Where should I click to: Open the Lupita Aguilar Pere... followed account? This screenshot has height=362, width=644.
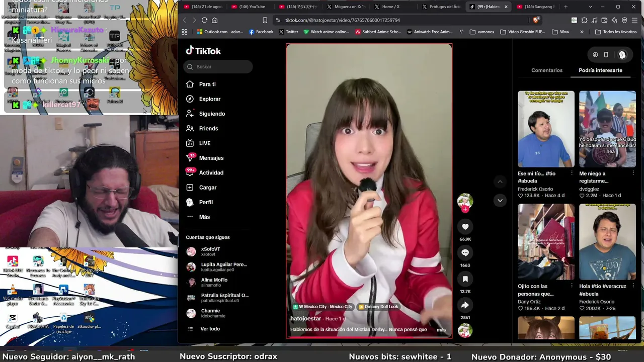click(217, 267)
